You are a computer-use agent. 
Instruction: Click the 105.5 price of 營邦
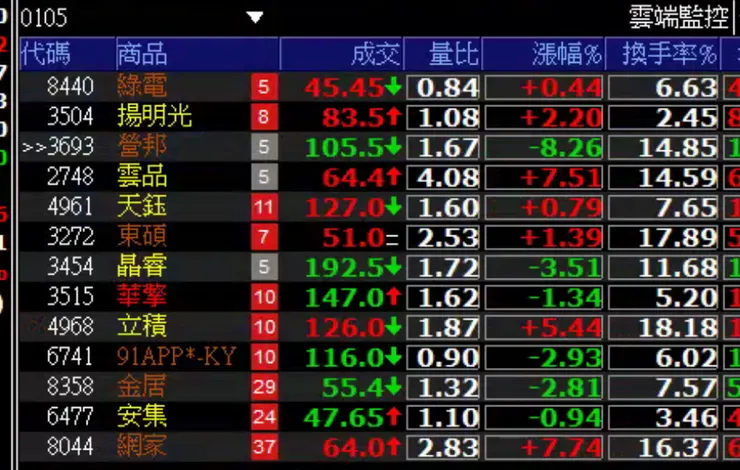click(344, 148)
